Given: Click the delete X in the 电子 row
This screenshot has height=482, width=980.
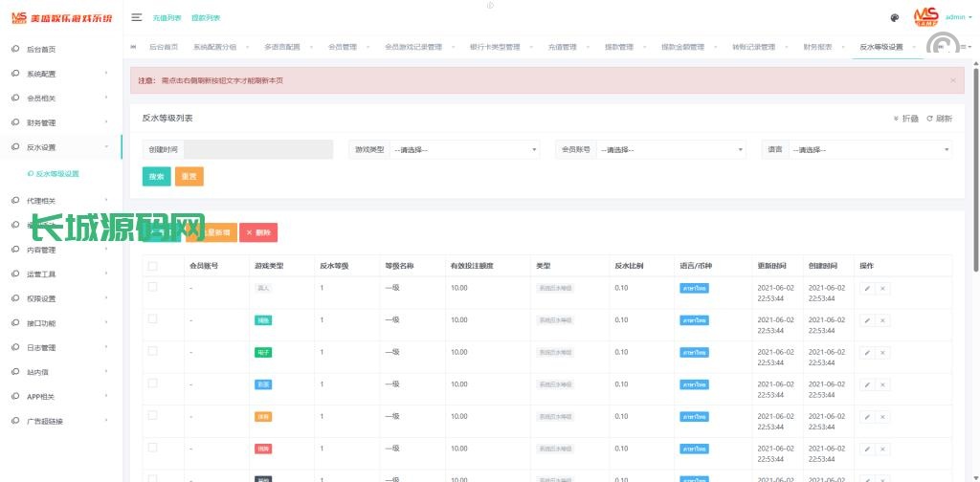Looking at the screenshot, I should point(882,353).
